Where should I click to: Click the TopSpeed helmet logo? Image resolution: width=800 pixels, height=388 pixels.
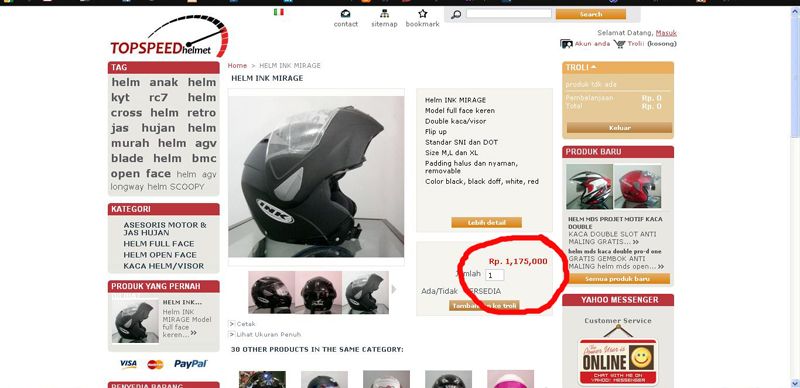pos(169,37)
